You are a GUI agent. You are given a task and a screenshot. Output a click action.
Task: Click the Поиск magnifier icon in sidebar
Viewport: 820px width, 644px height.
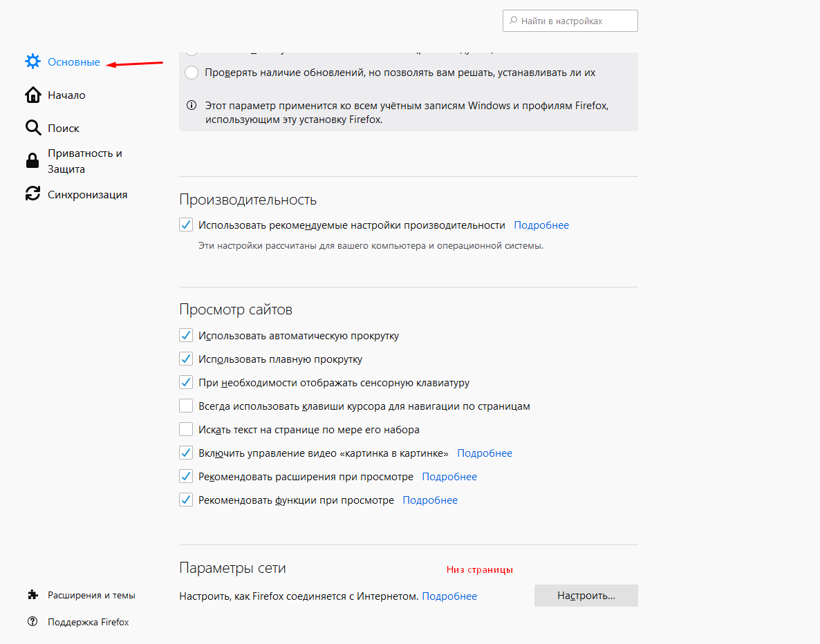[32, 129]
